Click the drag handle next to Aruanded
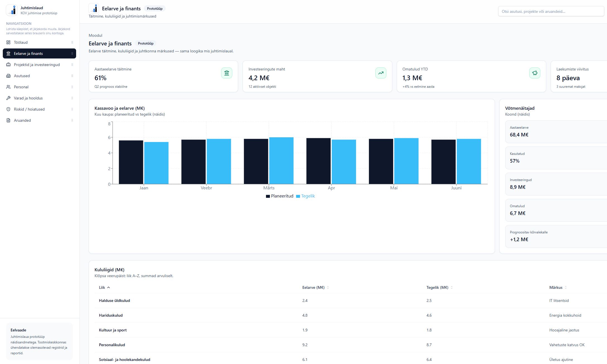 72,120
